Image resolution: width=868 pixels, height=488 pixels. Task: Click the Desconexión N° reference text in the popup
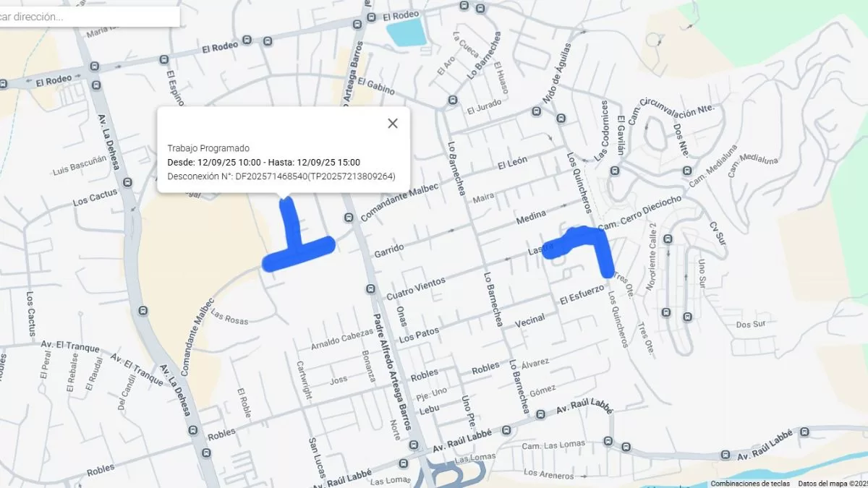[x=281, y=176]
